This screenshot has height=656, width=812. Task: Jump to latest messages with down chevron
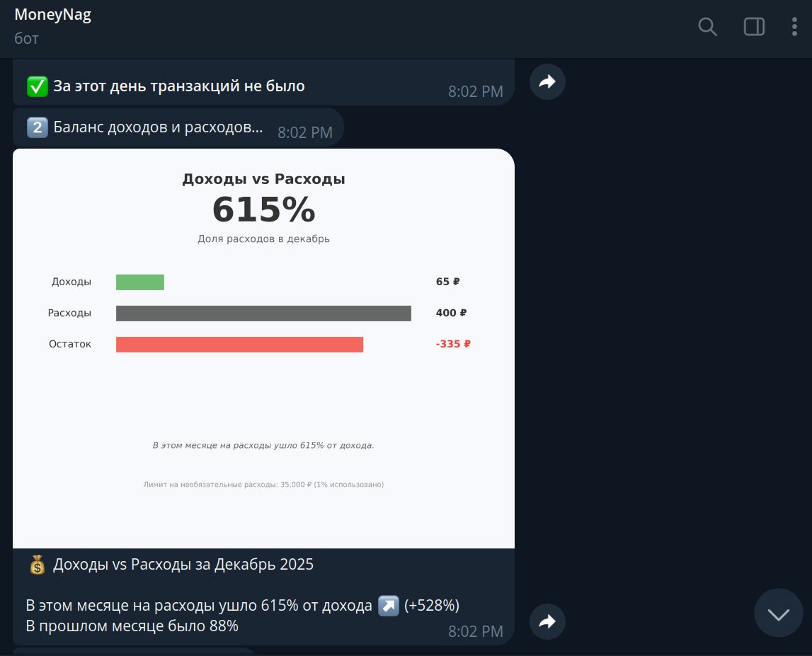click(779, 614)
